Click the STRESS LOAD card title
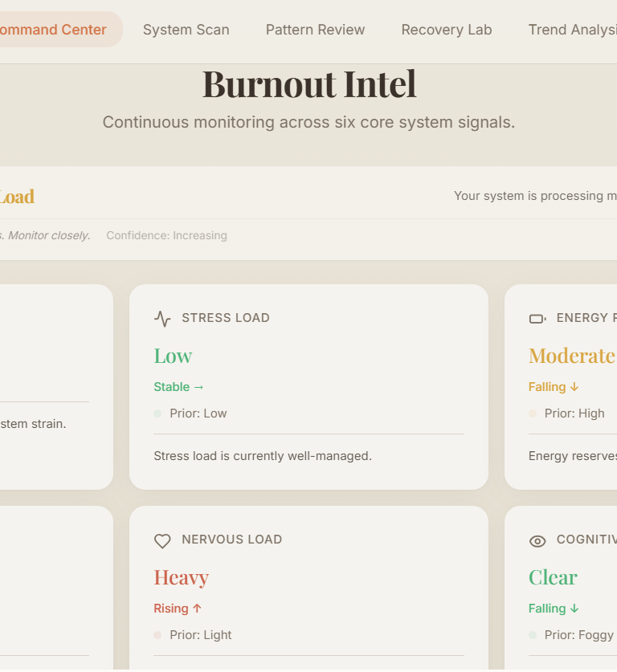Image resolution: width=617 pixels, height=672 pixels. coord(226,318)
